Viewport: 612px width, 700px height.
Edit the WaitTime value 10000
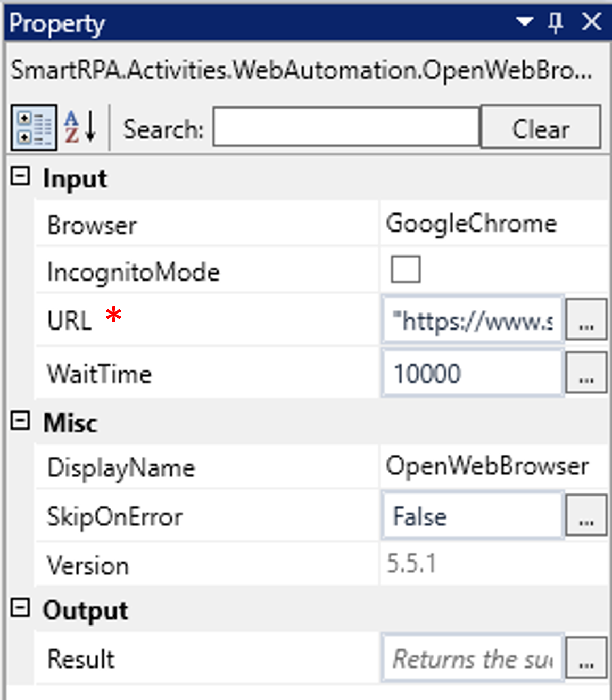(x=473, y=373)
